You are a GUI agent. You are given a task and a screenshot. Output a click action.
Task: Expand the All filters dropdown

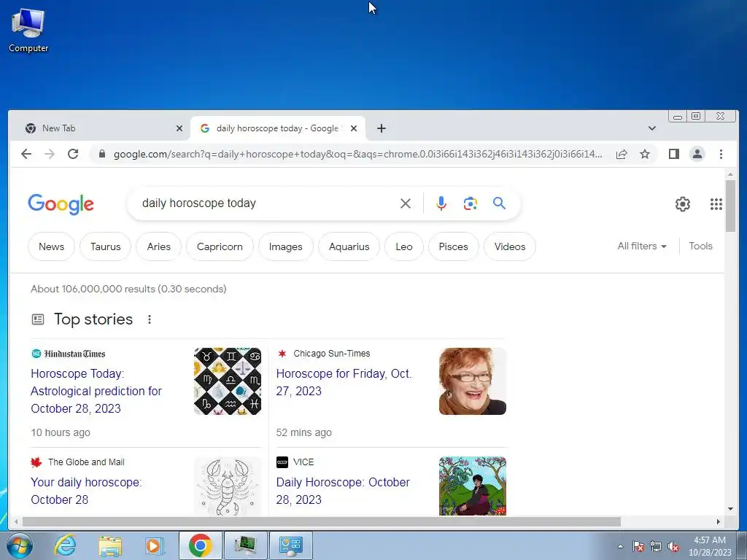[642, 246]
